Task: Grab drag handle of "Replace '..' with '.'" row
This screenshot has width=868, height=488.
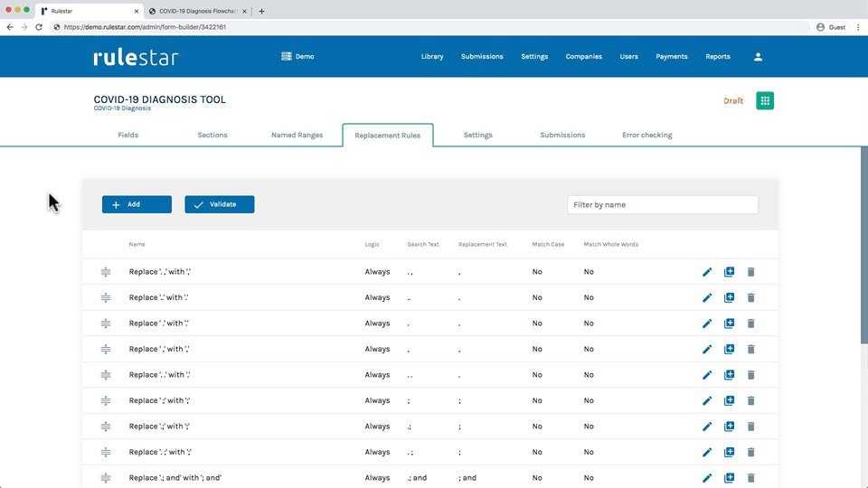Action: pos(106,297)
